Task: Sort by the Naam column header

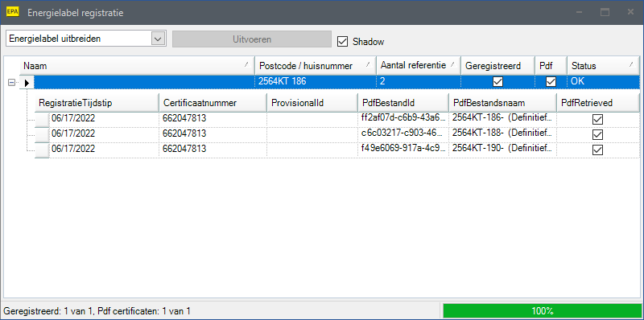Action: pyautogui.click(x=137, y=66)
